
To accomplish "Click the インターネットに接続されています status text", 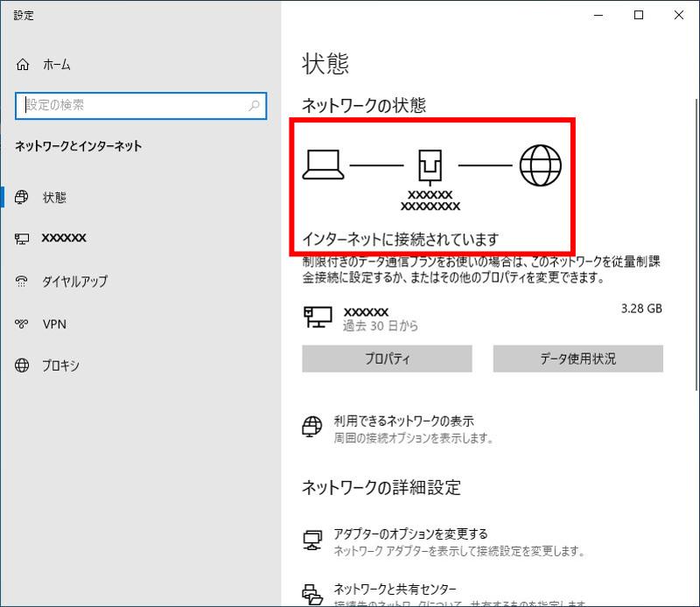I will click(x=401, y=240).
